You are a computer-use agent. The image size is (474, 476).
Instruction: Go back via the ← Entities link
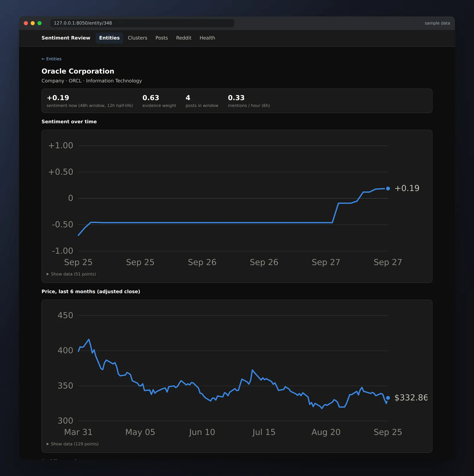[x=52, y=59]
